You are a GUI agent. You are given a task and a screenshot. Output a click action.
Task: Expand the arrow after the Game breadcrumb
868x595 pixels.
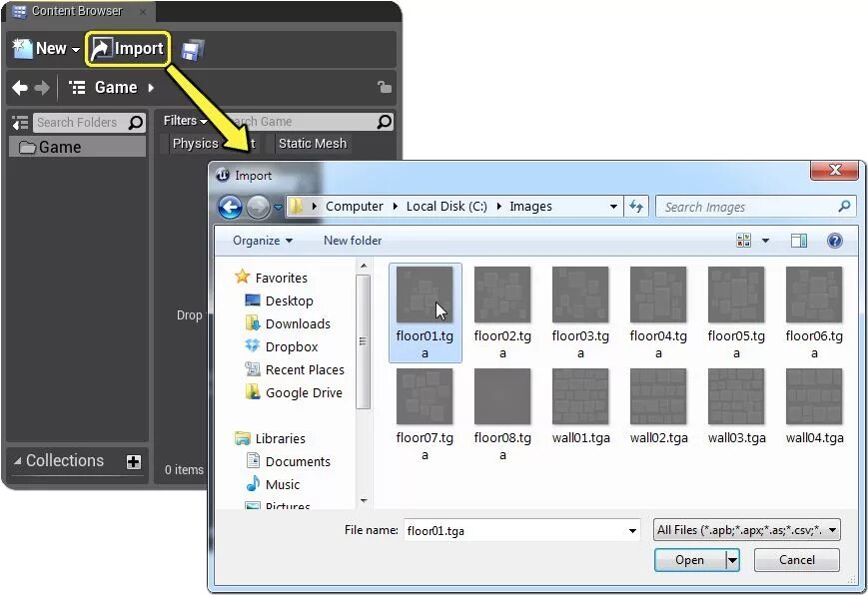[x=151, y=88]
